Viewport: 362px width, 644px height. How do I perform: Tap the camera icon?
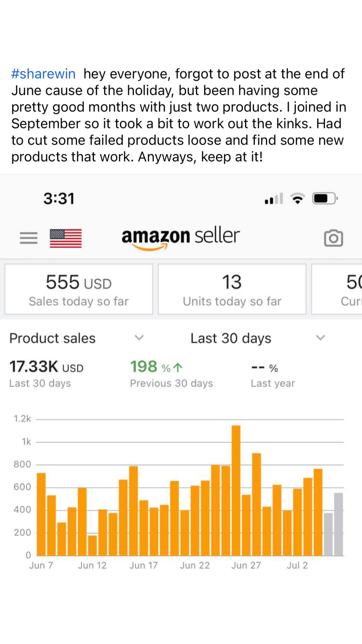333,238
